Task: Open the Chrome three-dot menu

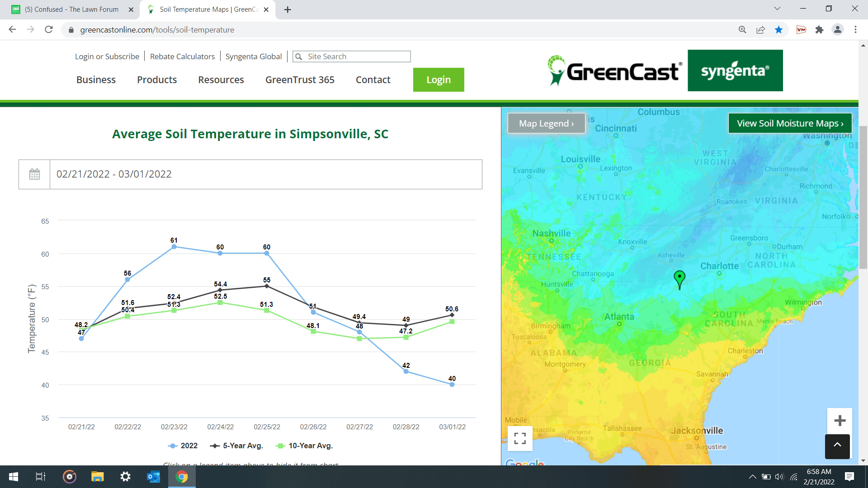Action: (x=855, y=30)
